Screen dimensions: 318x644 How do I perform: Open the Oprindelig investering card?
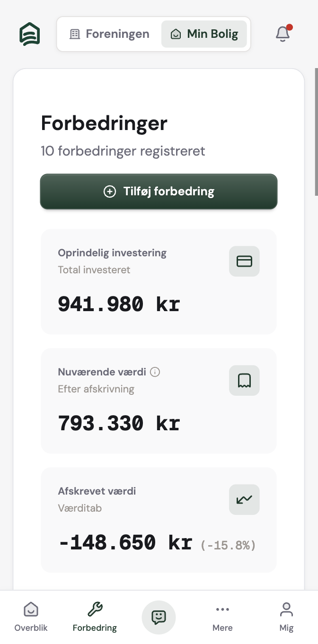coord(159,282)
